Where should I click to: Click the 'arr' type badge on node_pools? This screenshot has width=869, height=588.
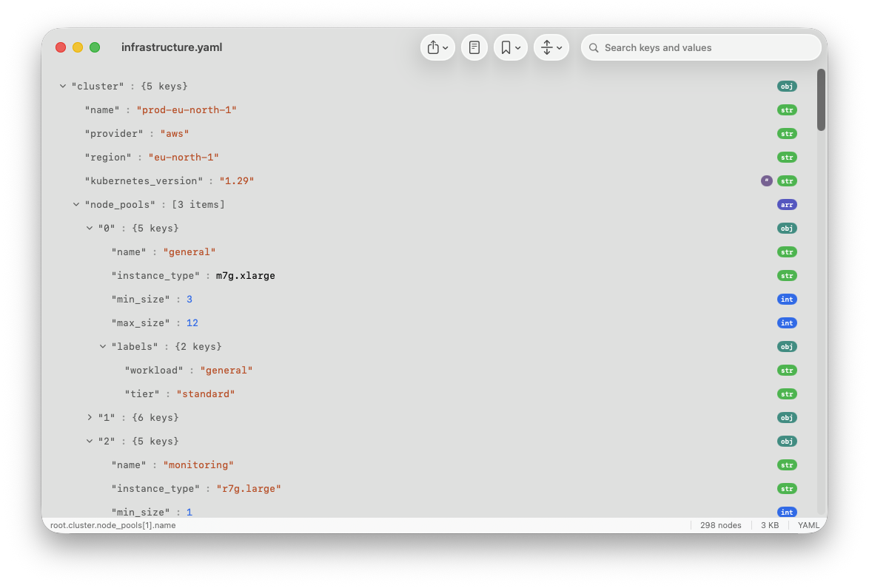(787, 204)
